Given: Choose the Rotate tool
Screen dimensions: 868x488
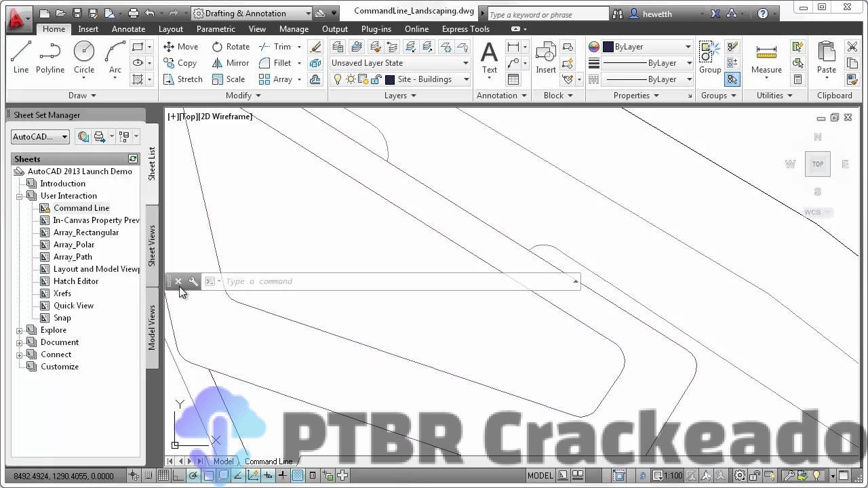Looking at the screenshot, I should tap(231, 47).
